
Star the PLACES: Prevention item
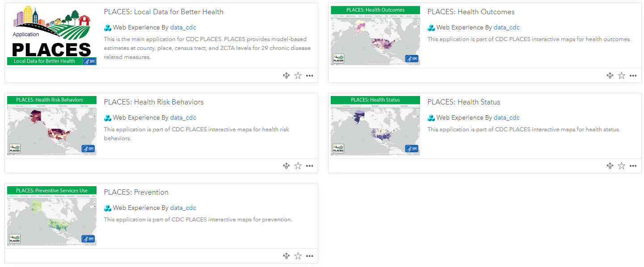(298, 256)
